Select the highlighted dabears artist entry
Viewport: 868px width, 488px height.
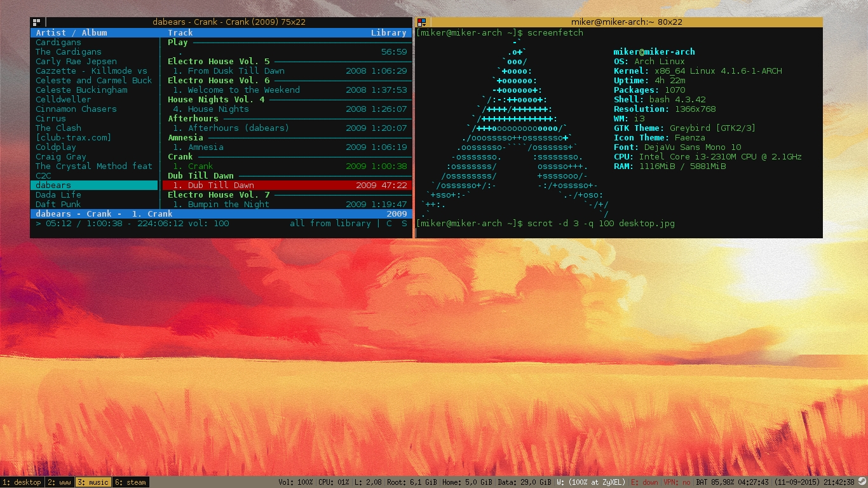pos(53,185)
